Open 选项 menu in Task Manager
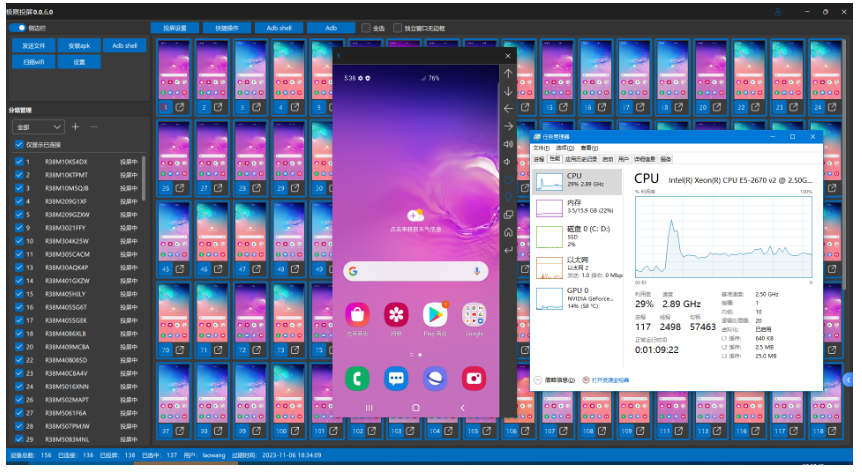The height and width of the screenshot is (475, 862). (x=565, y=148)
